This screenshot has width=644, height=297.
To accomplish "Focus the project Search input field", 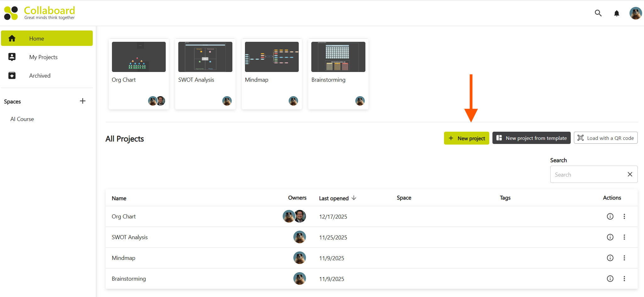I will (588, 174).
